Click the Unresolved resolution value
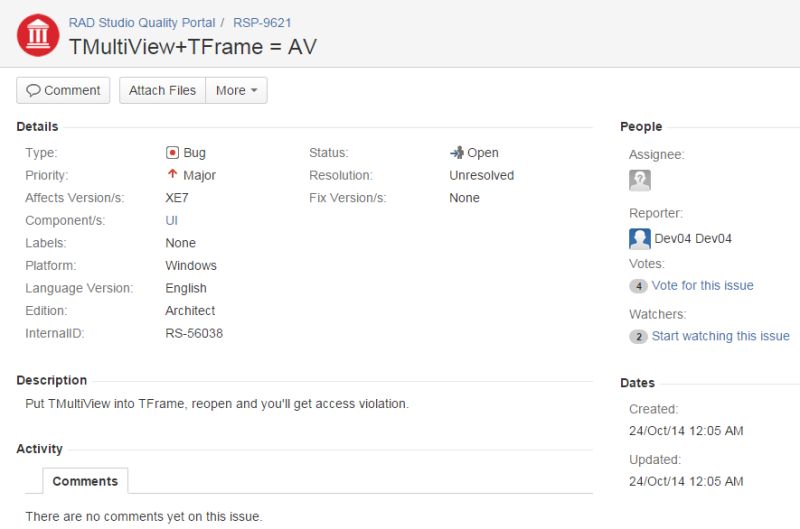 click(x=482, y=175)
